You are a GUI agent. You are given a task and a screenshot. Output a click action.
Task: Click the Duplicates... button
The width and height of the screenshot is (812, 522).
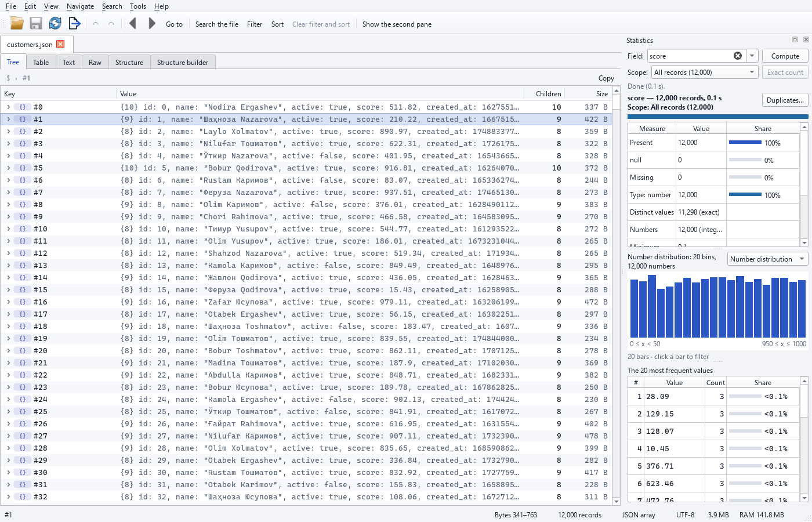(785, 100)
